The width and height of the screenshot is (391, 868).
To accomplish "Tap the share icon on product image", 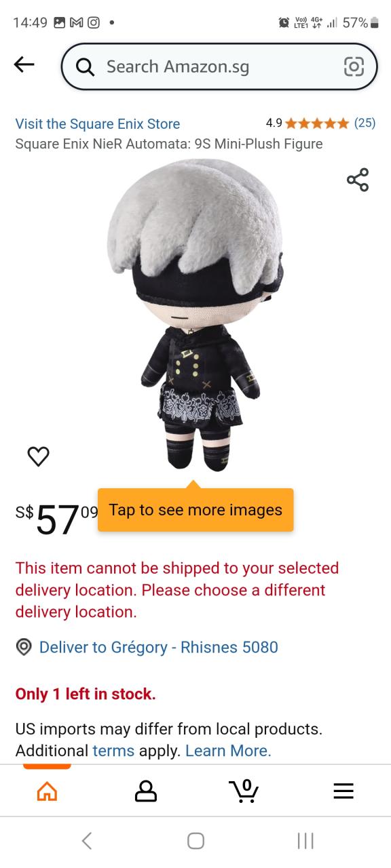I will 358,180.
